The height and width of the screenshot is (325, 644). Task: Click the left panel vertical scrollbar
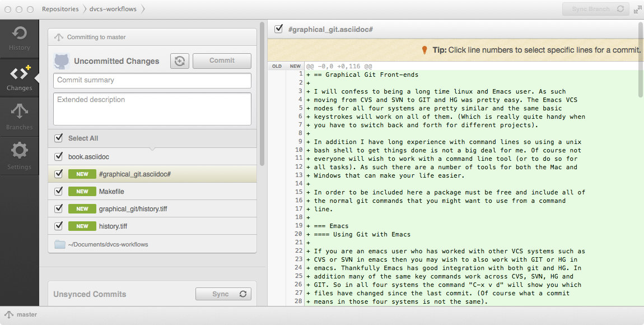click(x=262, y=94)
